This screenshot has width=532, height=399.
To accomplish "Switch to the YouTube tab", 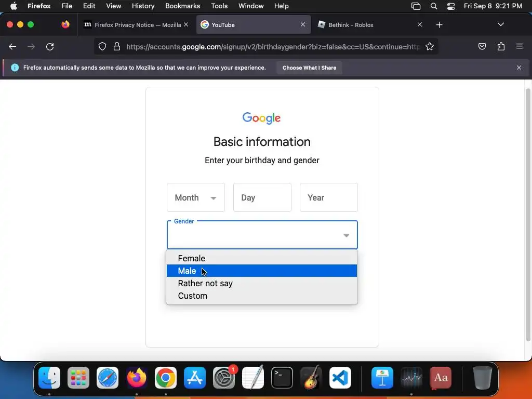I will pos(254,25).
